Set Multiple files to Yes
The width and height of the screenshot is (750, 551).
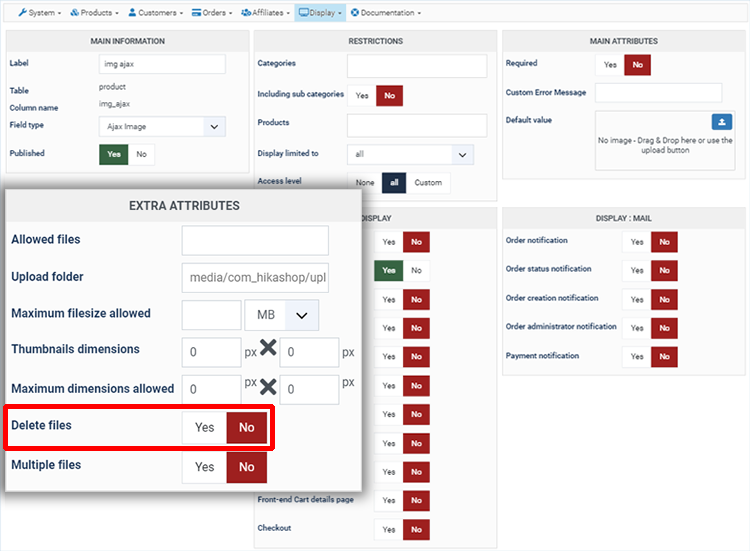[204, 467]
